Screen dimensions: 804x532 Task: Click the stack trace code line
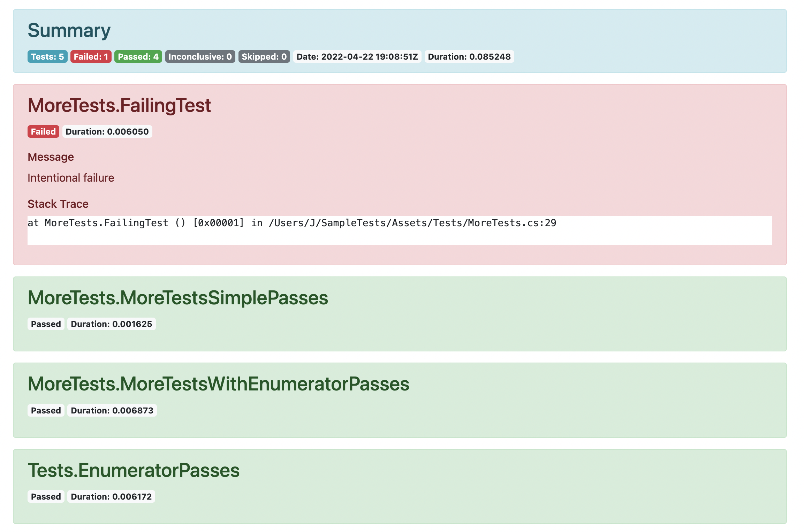(x=291, y=223)
